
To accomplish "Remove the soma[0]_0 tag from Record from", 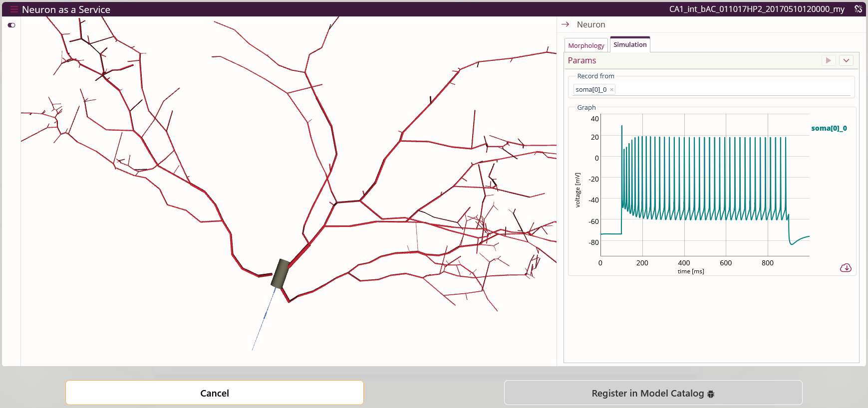I will (x=611, y=90).
